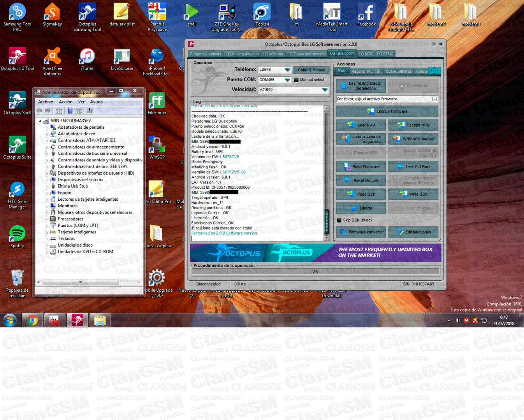Switch to LG Texas Instruments tab
The image size is (524, 420).
(306, 54)
